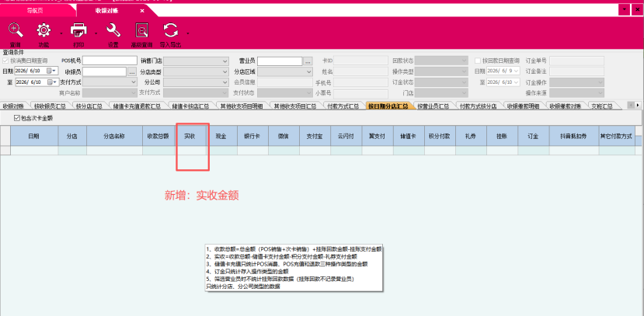This screenshot has height=316, width=644.
Task: Click the 实收 column header
Action: tap(190, 135)
